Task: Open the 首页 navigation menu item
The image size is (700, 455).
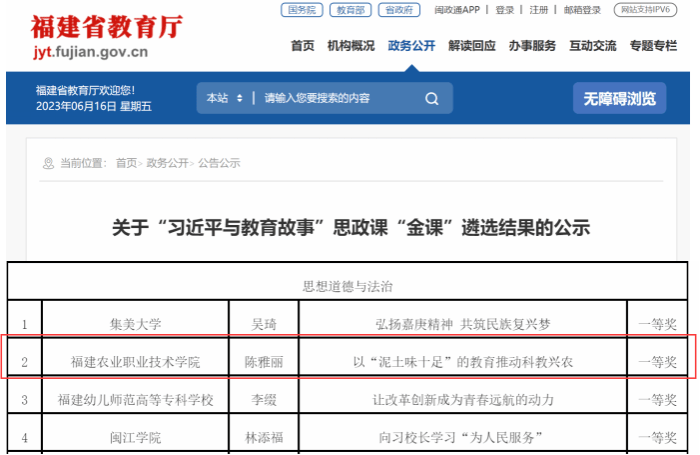Action: pos(302,46)
